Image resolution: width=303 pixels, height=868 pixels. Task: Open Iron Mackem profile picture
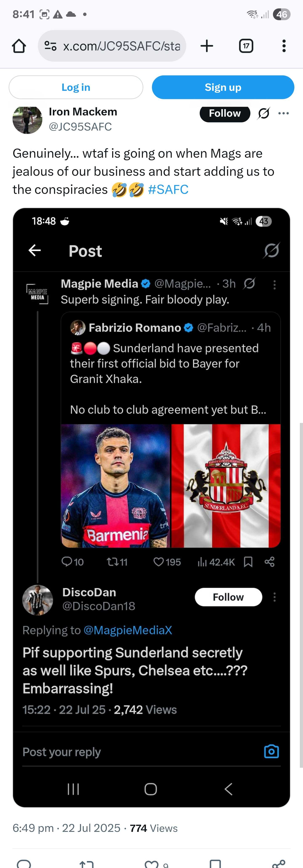[x=27, y=120]
